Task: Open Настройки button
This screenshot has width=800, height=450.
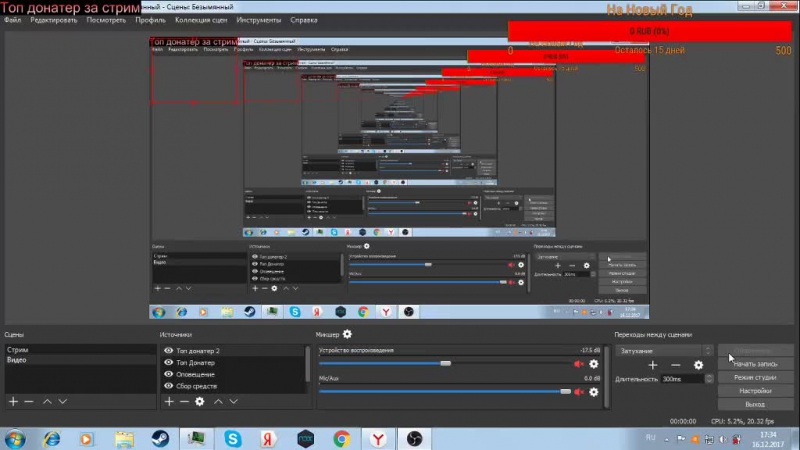Action: (x=755, y=391)
